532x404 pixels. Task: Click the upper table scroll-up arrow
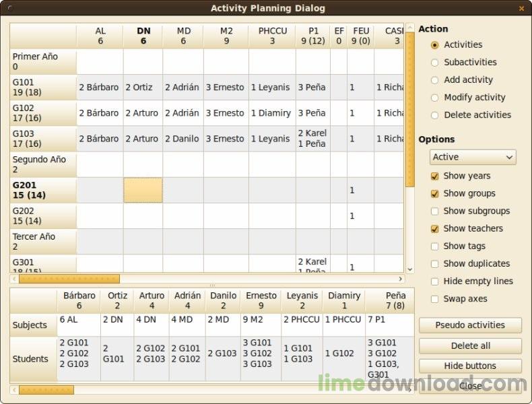(x=410, y=28)
